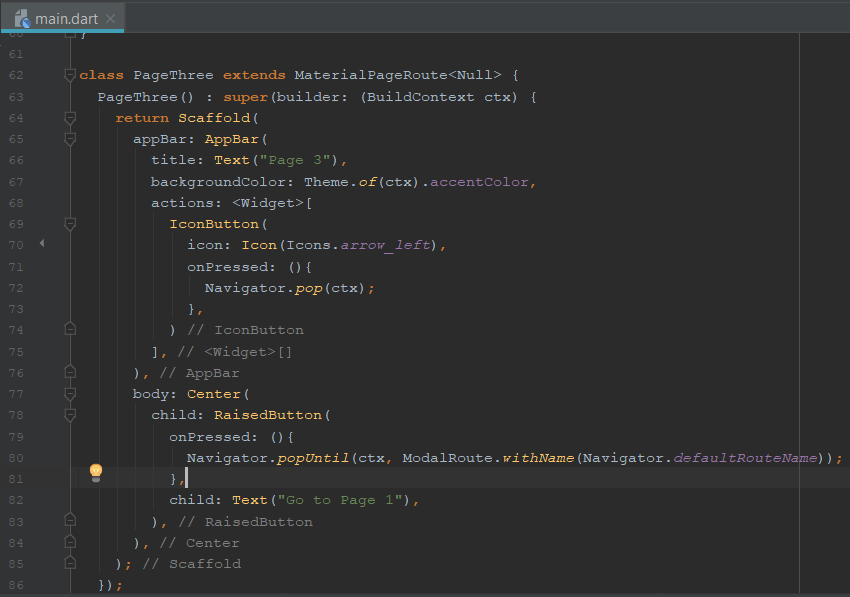The width and height of the screenshot is (850, 597).
Task: Click BuildContext on line 63
Action: (420, 97)
